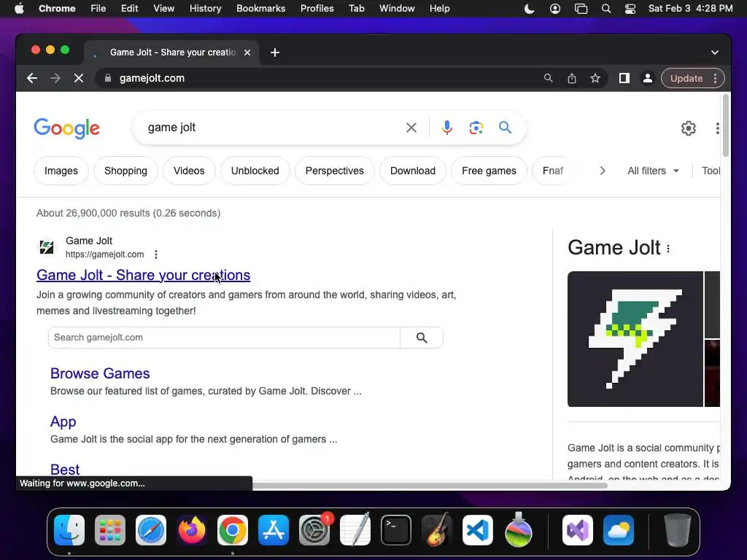
Task: Select the Videos filter chip
Action: point(189,171)
